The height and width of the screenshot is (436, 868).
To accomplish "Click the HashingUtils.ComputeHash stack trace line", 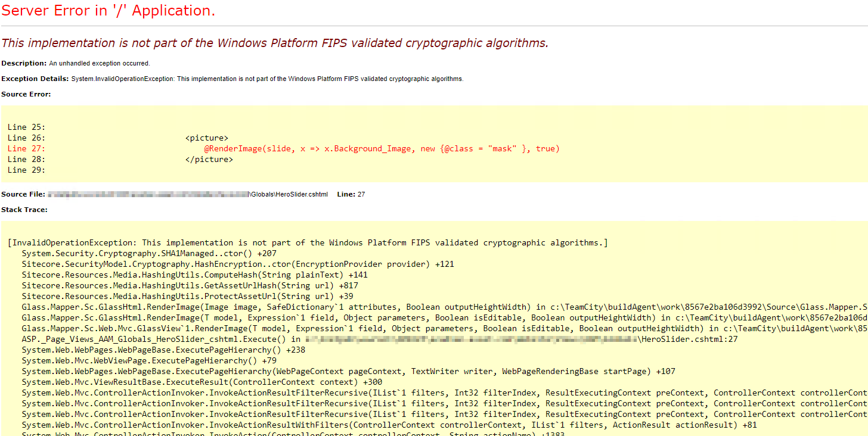I will point(194,275).
